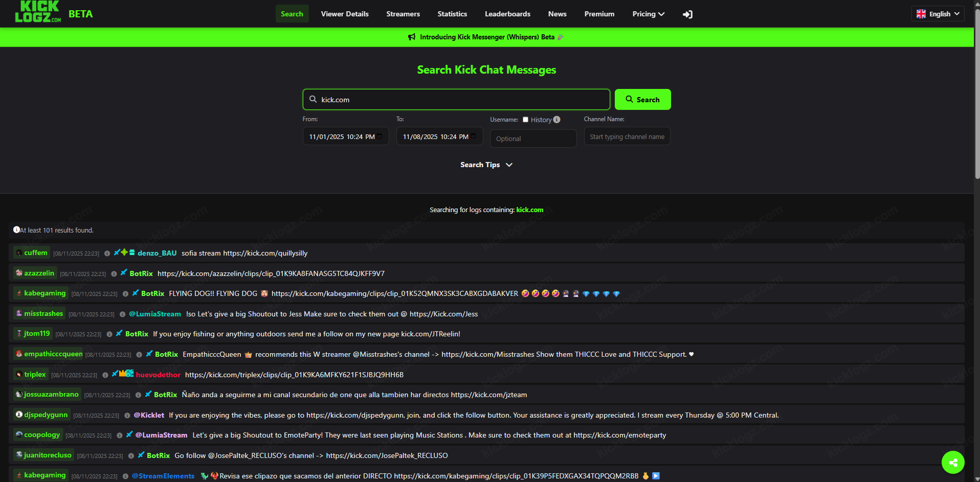
Task: Enable the History checkbox
Action: tap(525, 119)
